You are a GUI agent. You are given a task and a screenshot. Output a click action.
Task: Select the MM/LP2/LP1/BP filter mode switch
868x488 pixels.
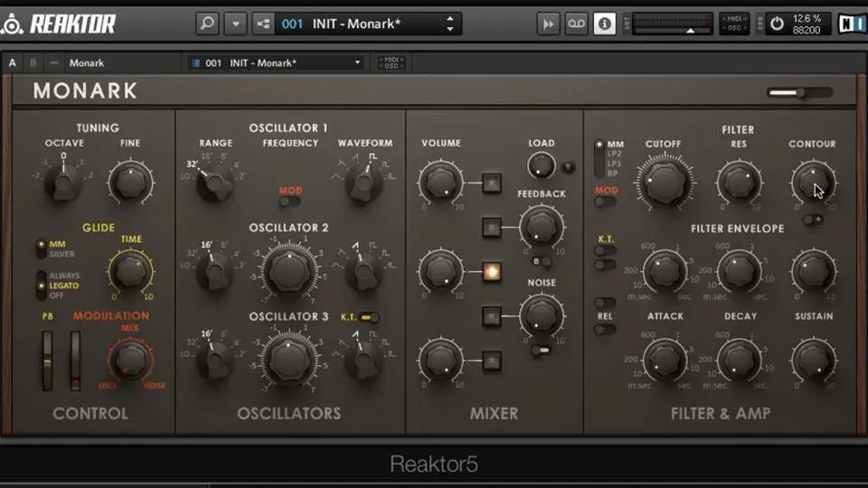(x=599, y=158)
